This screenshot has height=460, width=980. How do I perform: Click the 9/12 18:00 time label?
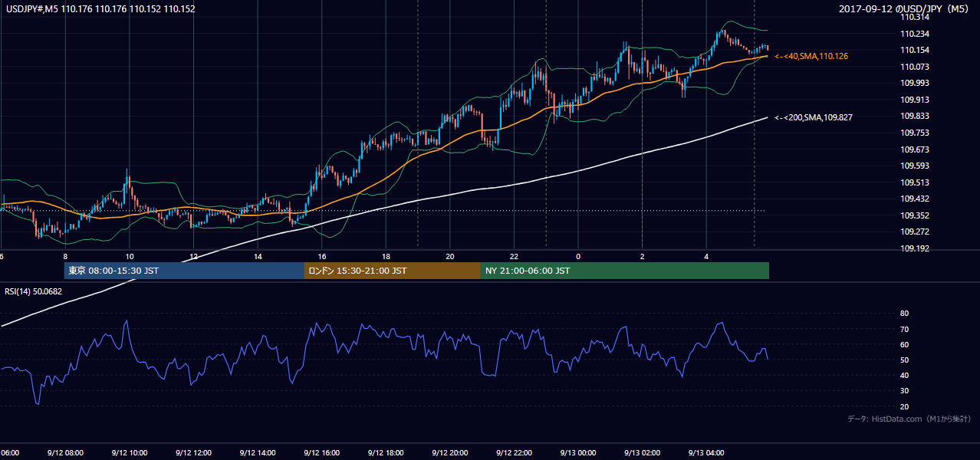pos(386,452)
